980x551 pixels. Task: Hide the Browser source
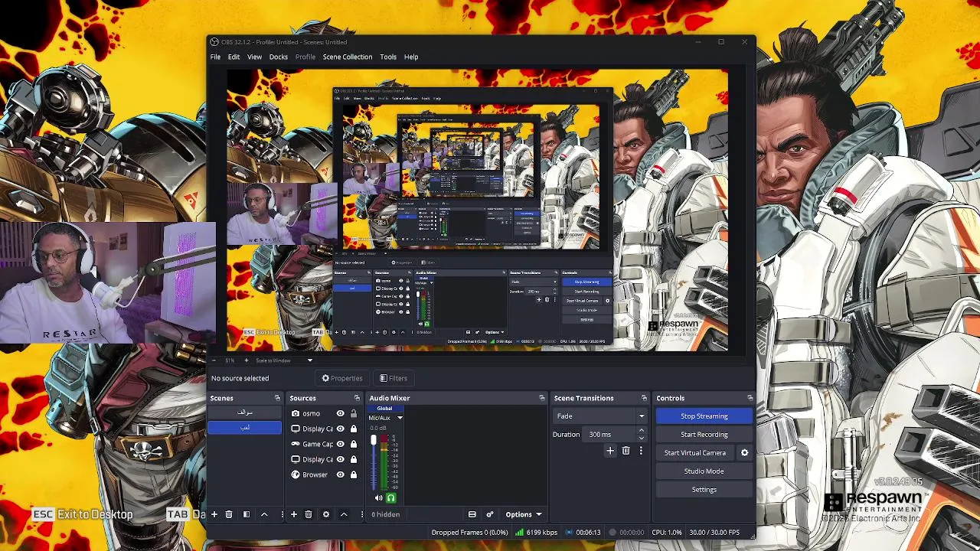341,474
